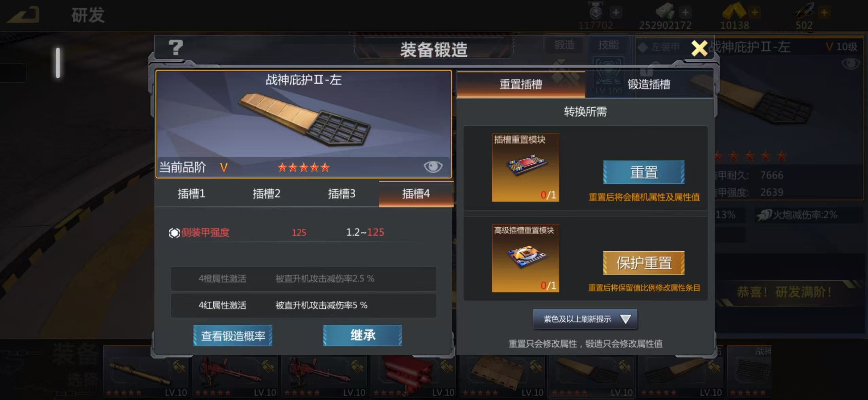The width and height of the screenshot is (868, 400).
Task: Click the back arrow beside 研发
Action: click(24, 15)
